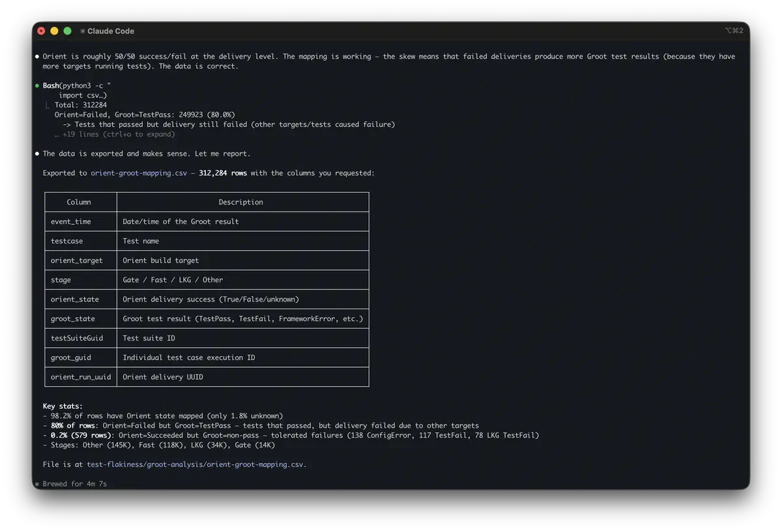Open orient-groot-mapping.csv link after "Exported to"

coord(139,173)
